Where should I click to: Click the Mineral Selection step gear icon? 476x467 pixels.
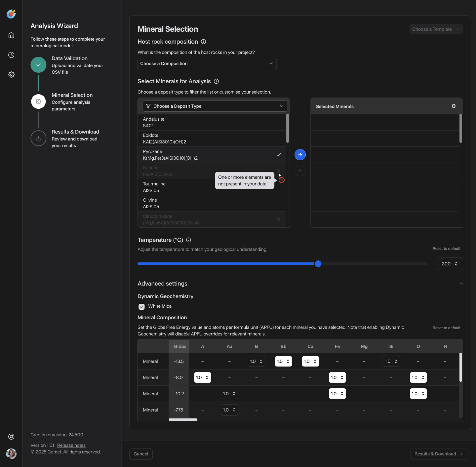38,101
